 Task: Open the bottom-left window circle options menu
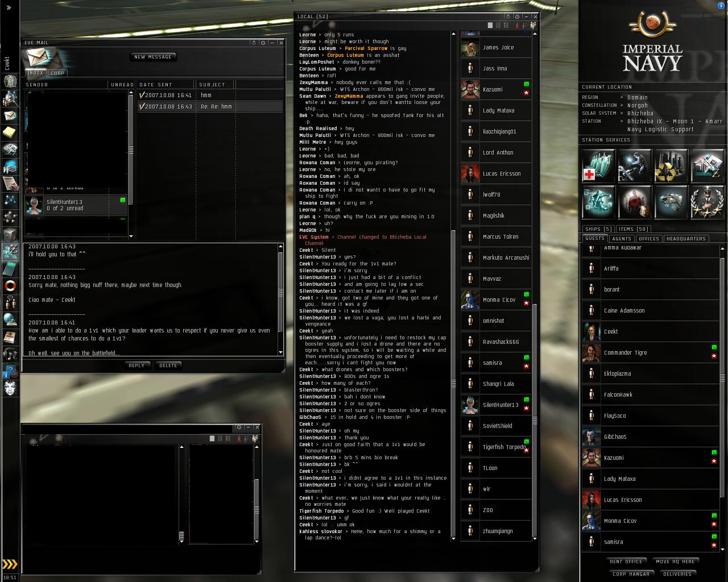pos(239,427)
